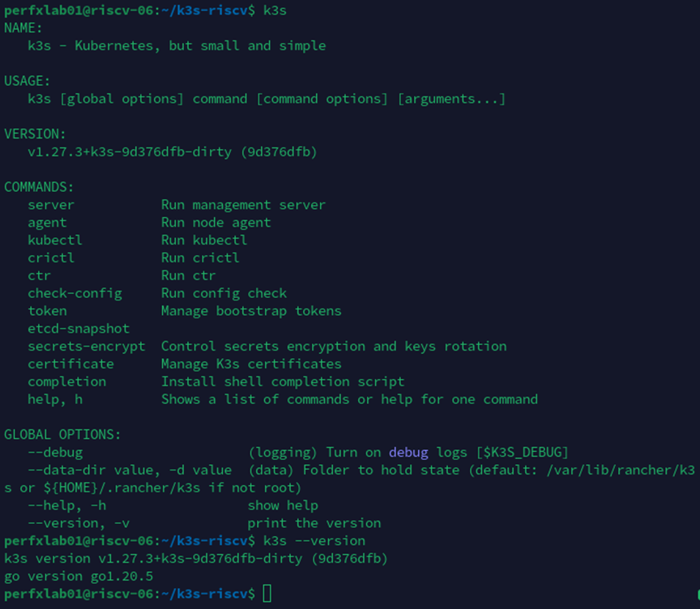This screenshot has height=609, width=700.
Task: Click the "agent" command name
Action: point(47,223)
